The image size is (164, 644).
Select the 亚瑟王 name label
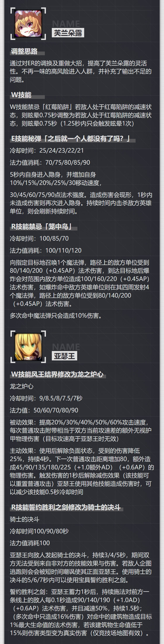pos(64,356)
